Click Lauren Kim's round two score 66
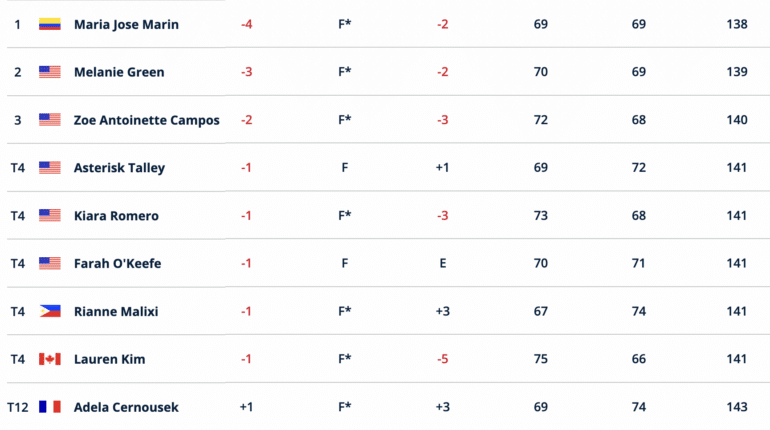Image resolution: width=770 pixels, height=430 pixels. (x=638, y=359)
